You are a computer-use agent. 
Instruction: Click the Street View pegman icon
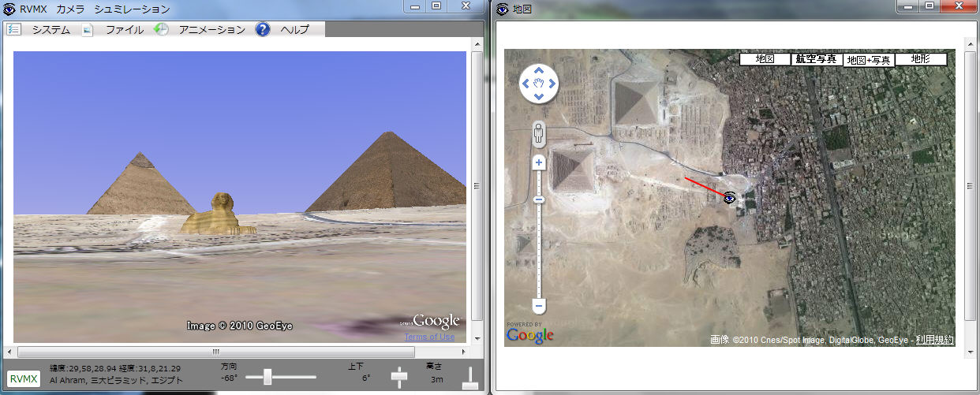[539, 133]
